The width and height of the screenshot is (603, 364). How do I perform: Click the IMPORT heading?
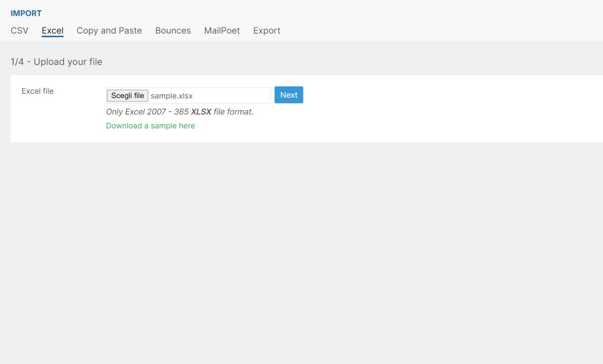(x=26, y=13)
